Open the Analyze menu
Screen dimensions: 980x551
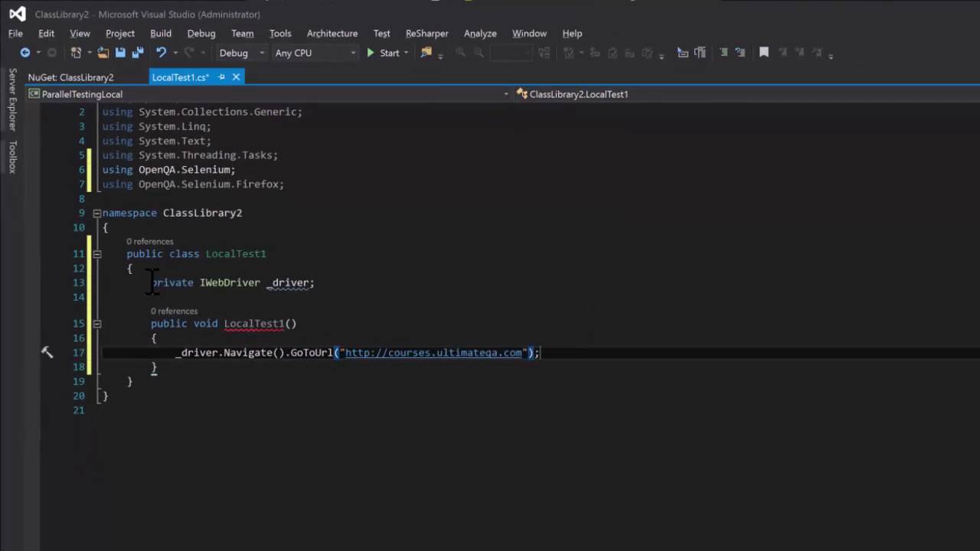point(480,33)
